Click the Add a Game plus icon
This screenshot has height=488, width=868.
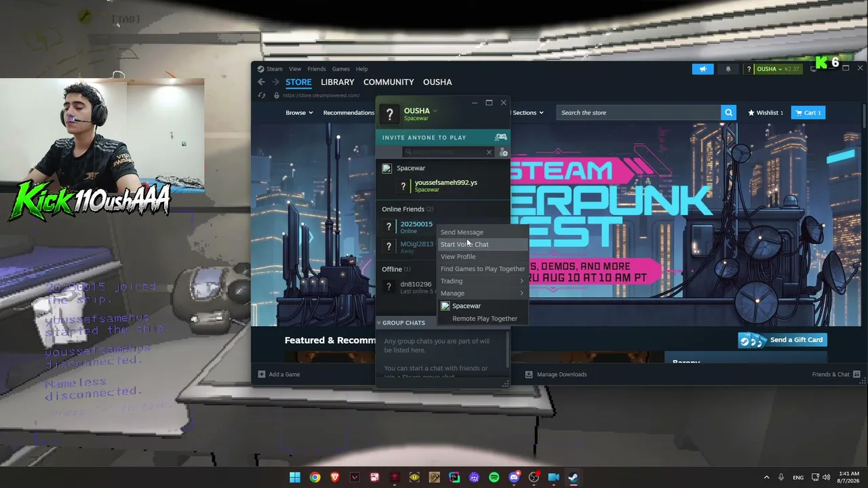(262, 374)
